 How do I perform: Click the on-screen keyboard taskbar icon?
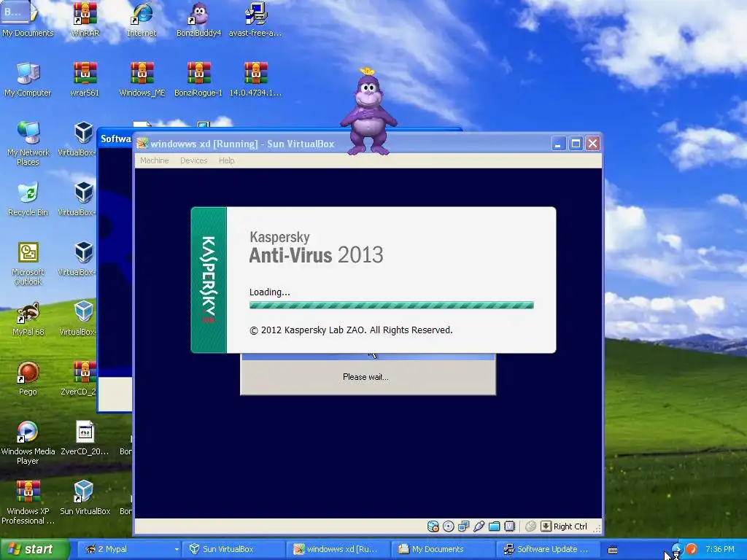click(x=613, y=550)
